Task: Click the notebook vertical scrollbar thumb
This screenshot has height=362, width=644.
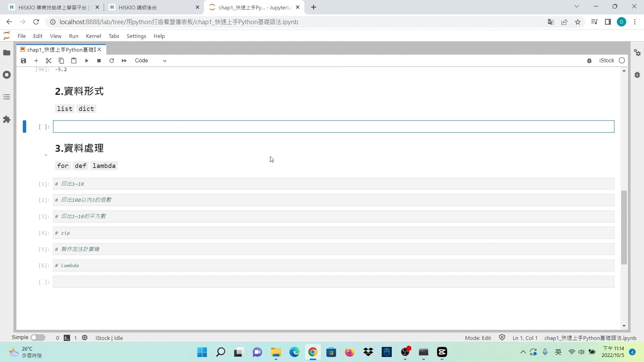Action: (624, 227)
